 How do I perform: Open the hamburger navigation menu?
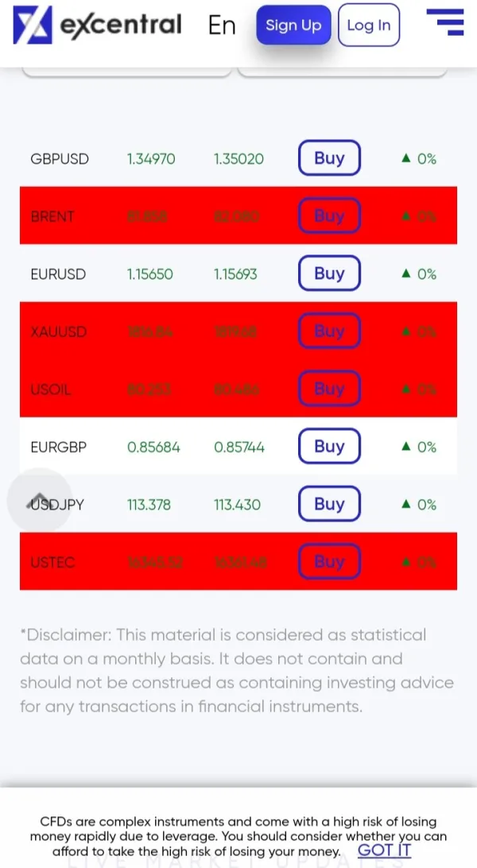(x=444, y=22)
